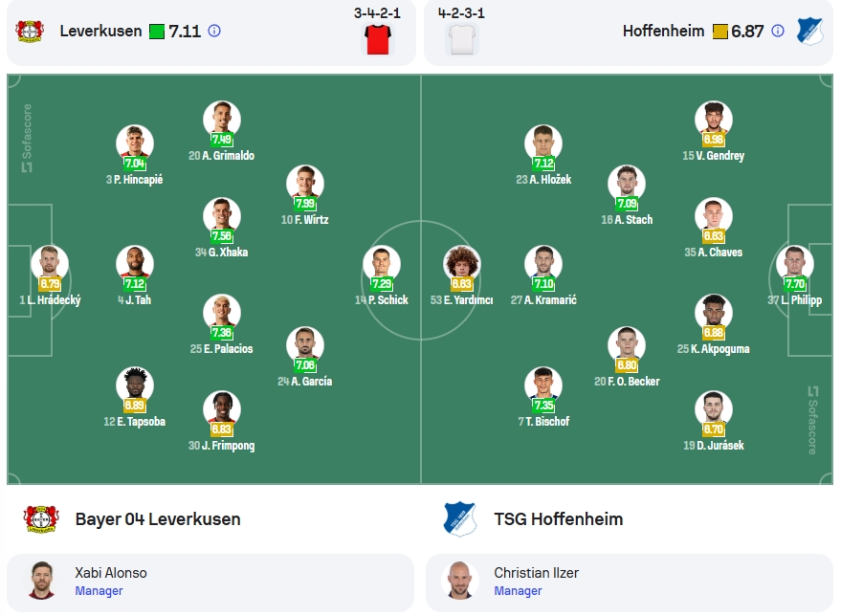The width and height of the screenshot is (841, 616).
Task: Click the info icon beside Hoffenheim 6.87 rating
Action: (778, 32)
